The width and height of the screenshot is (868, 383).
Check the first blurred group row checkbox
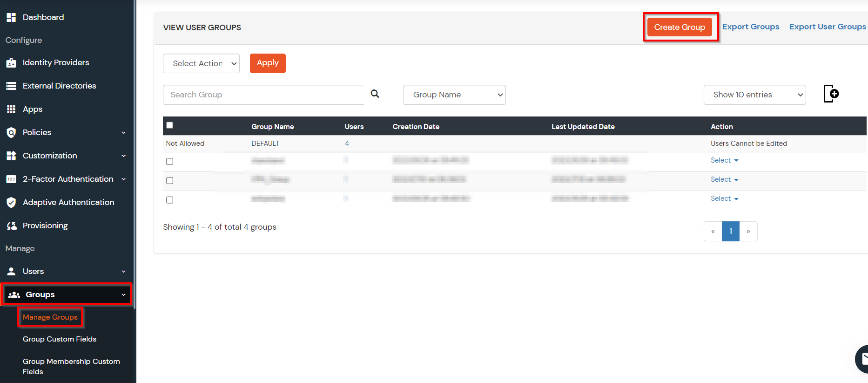tap(169, 161)
